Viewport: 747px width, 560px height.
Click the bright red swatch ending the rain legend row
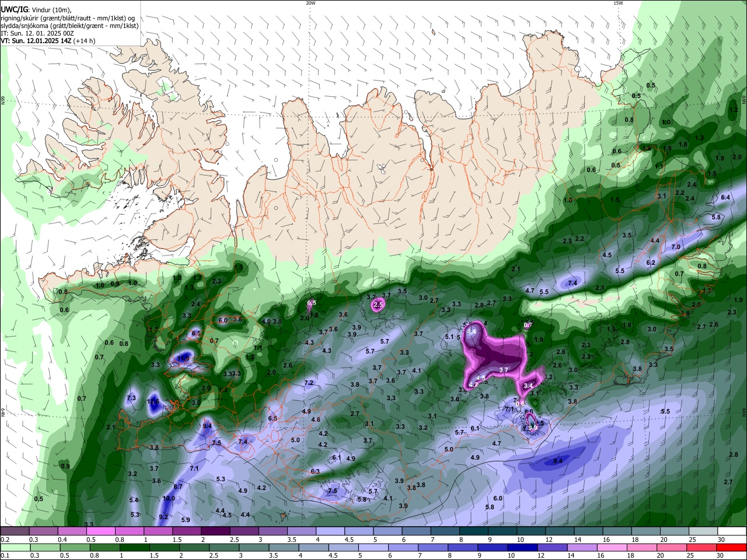click(732, 547)
